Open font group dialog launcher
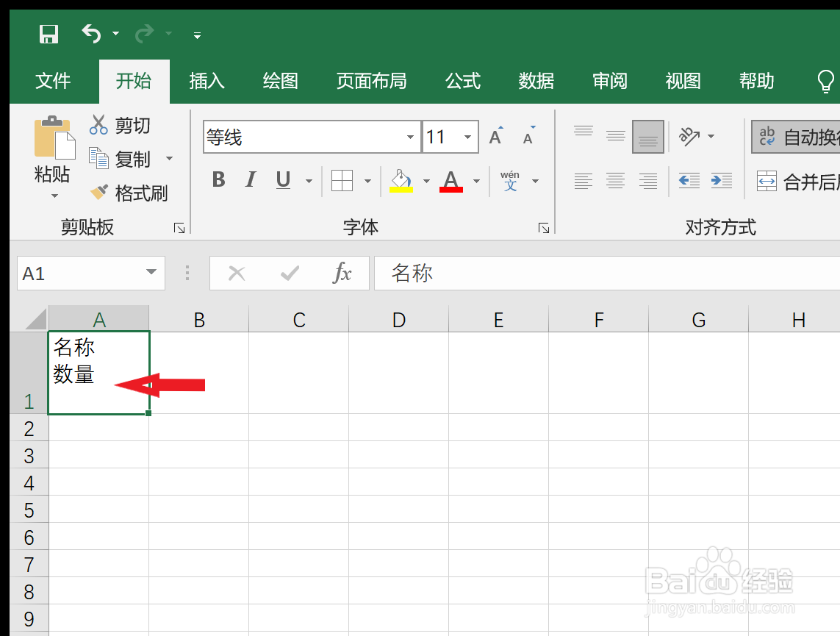 point(544,228)
